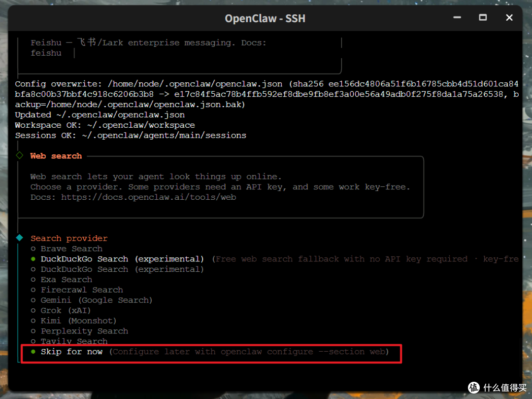Image resolution: width=532 pixels, height=399 pixels.
Task: Pick the Exa Search provider
Action: coord(62,280)
